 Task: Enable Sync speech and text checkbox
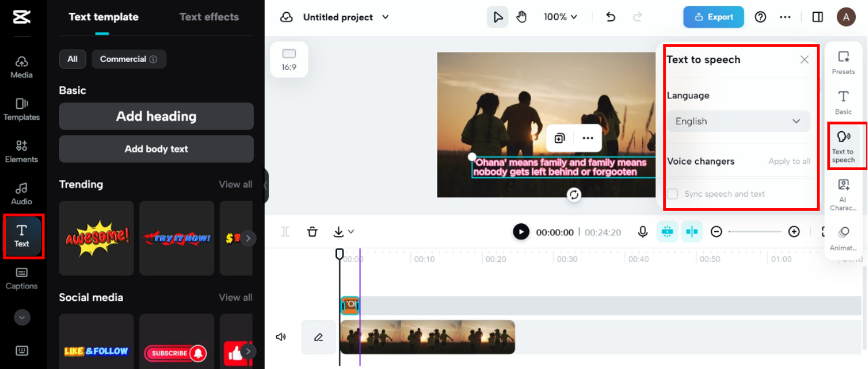tap(673, 194)
